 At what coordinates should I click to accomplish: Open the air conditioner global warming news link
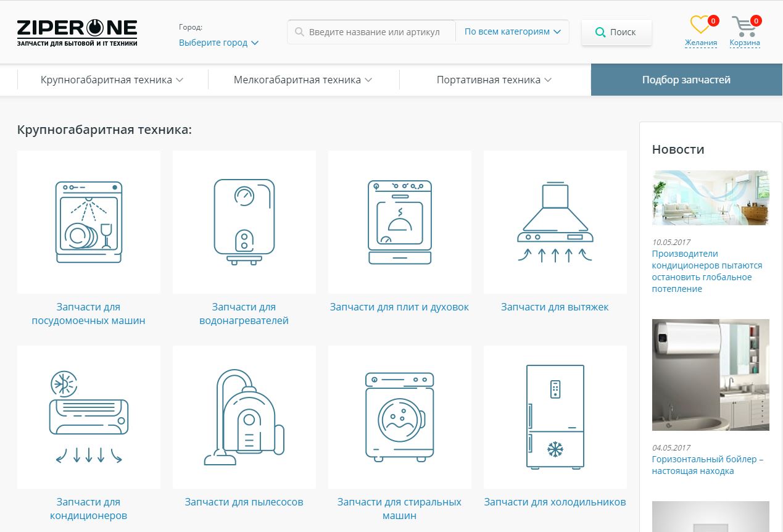point(707,271)
